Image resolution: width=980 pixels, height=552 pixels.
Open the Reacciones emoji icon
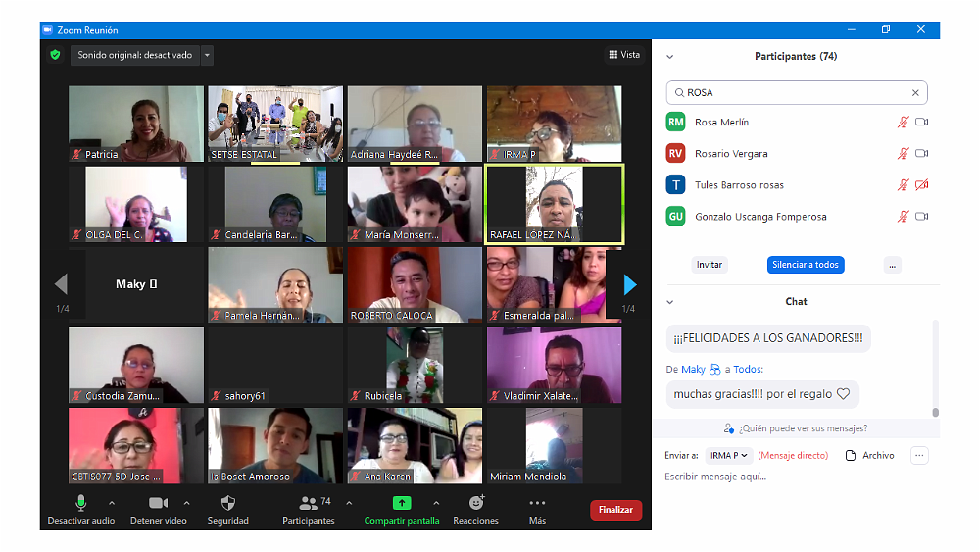475,503
